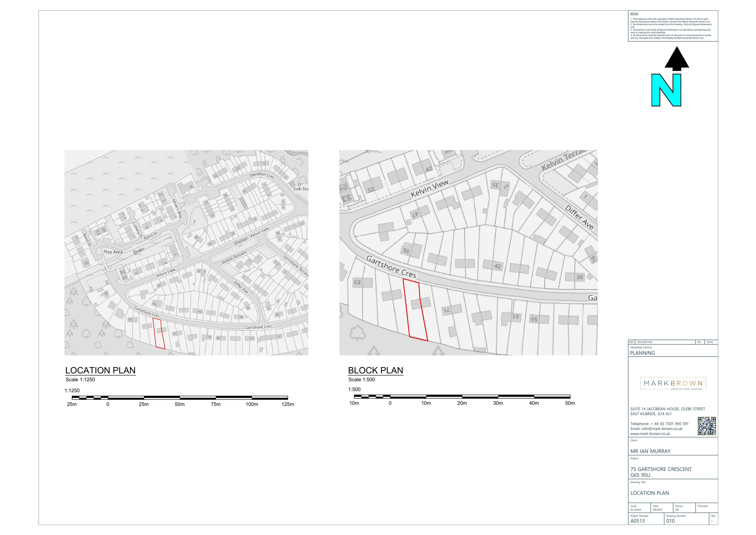Viewport: 756px width, 535px height.
Task: Open the www.mark-brown.co.uk website link
Action: click(650, 433)
